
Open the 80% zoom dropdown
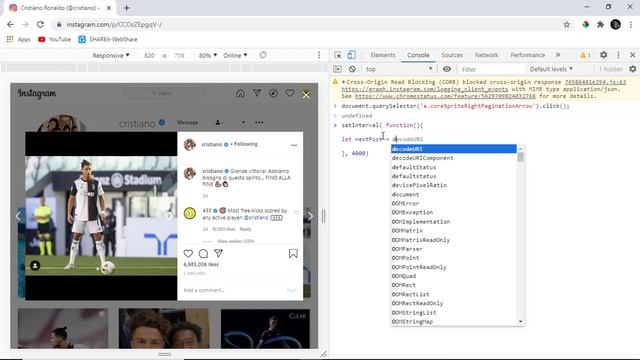207,55
